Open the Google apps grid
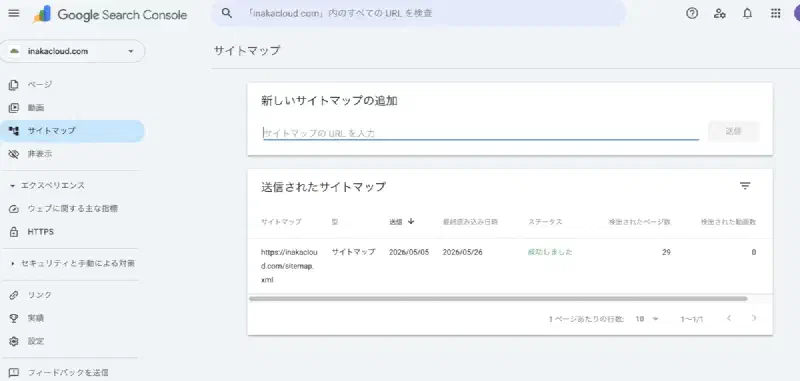This screenshot has height=381, width=800. tap(776, 14)
